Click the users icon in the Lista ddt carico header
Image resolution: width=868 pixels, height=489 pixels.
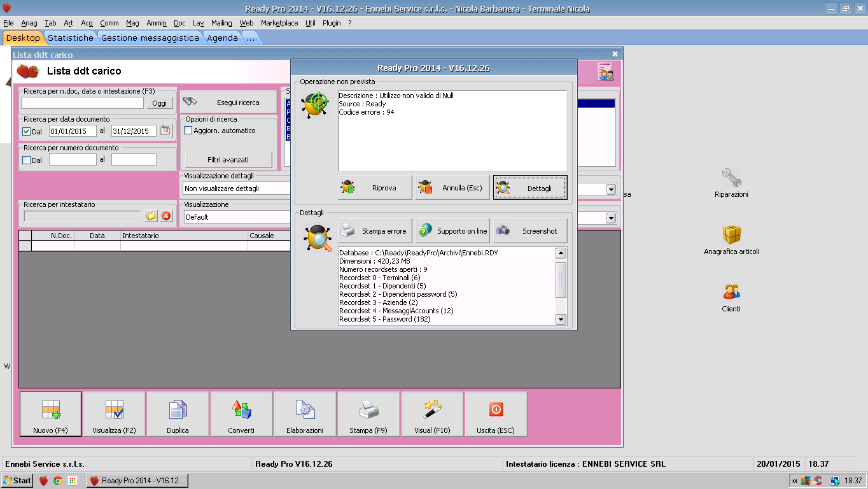605,71
